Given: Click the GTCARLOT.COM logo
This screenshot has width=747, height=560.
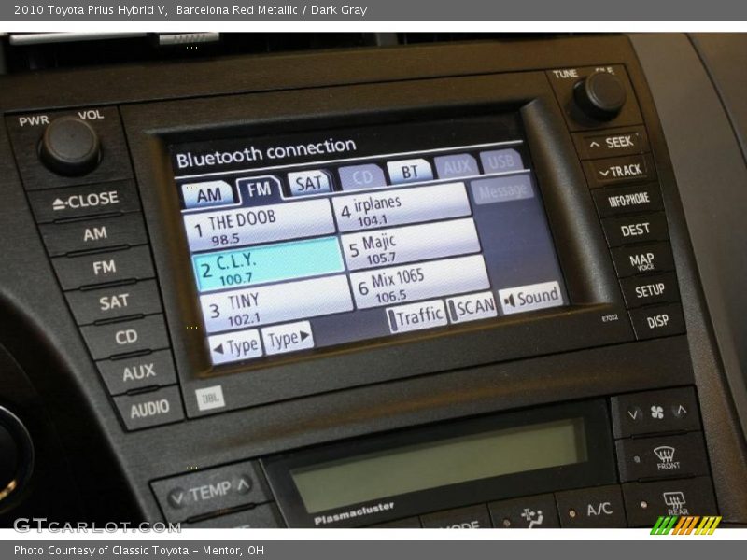Looking at the screenshot, I should [97, 525].
